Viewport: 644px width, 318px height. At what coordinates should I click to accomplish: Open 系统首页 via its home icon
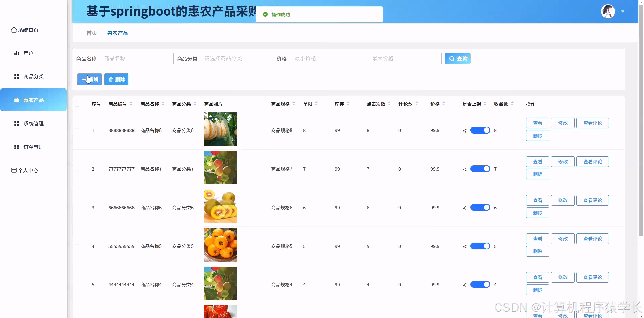(14, 30)
